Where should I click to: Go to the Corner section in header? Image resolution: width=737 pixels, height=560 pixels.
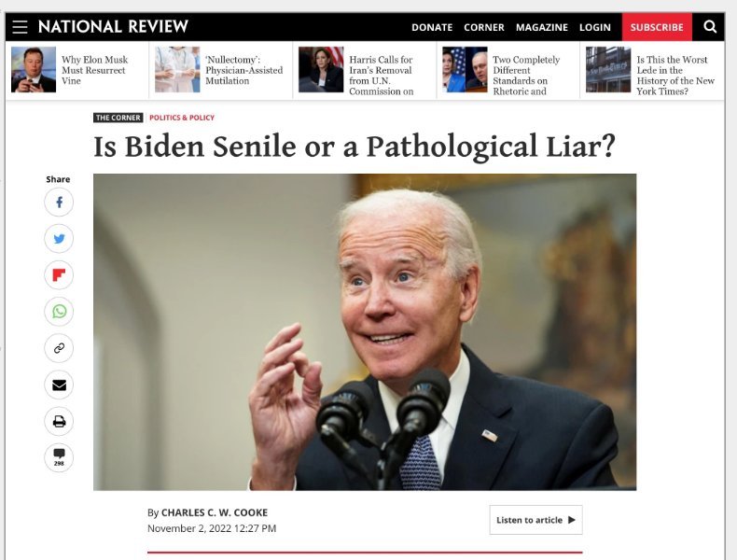point(483,27)
